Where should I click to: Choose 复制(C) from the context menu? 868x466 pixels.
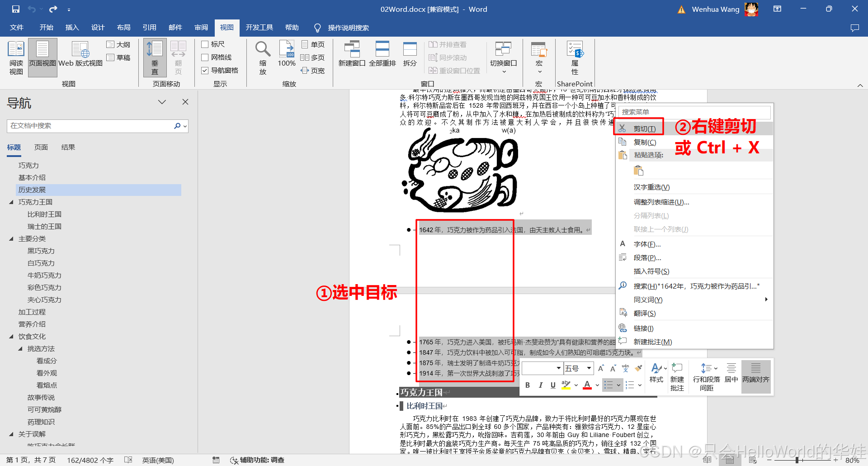[x=645, y=143]
